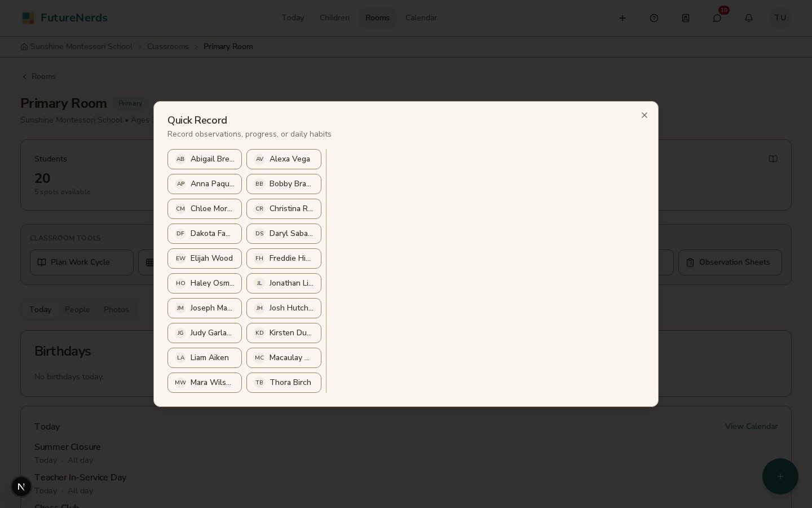
Task: Select Thora Birch student button
Action: click(284, 383)
